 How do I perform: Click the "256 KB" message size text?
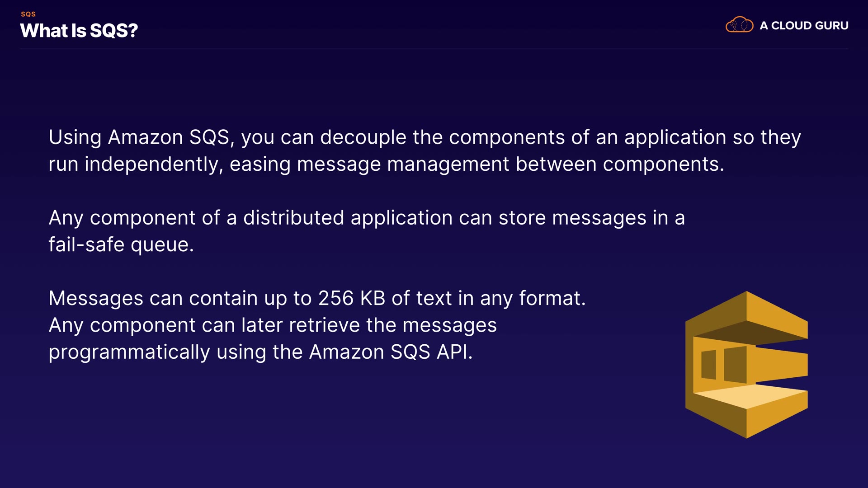point(351,298)
